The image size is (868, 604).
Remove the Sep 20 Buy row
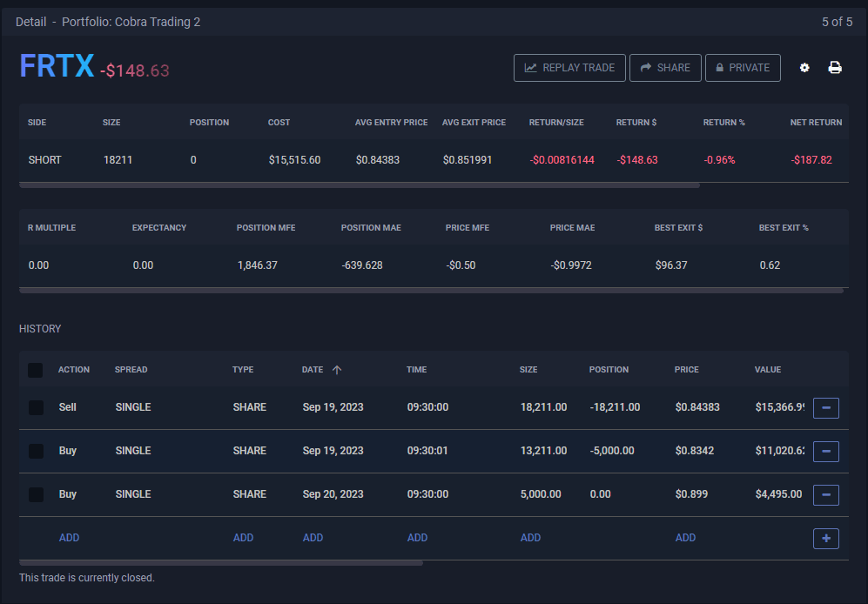coord(825,494)
